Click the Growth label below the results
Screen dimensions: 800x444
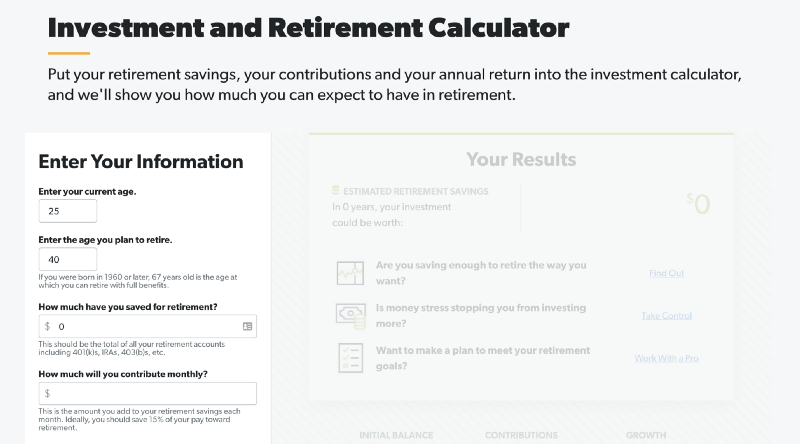(646, 435)
